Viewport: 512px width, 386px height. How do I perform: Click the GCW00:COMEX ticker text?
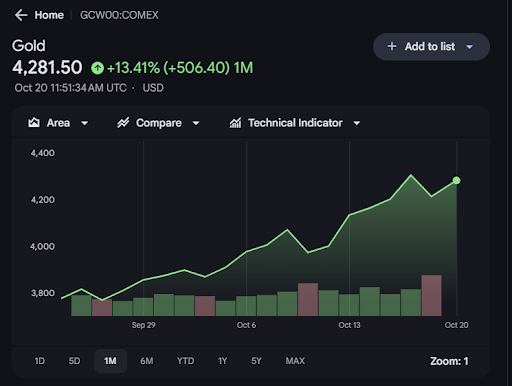tap(119, 15)
